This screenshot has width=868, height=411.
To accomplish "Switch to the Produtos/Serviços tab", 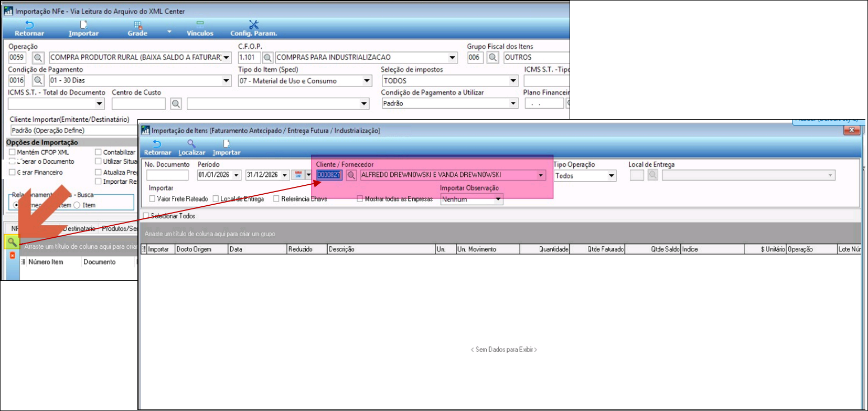I will coord(119,228).
